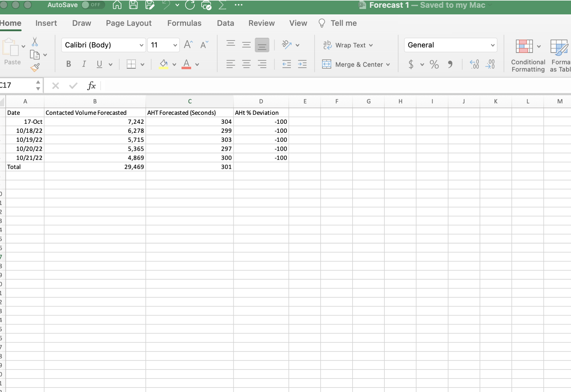Expand the Borders dropdown
This screenshot has width=571, height=392.
pyautogui.click(x=142, y=64)
